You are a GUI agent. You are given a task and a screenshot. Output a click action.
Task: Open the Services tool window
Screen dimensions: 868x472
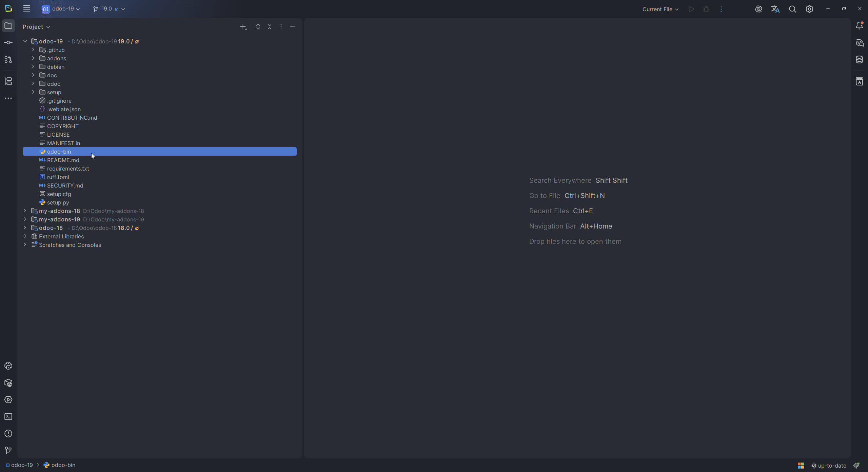[x=8, y=400]
